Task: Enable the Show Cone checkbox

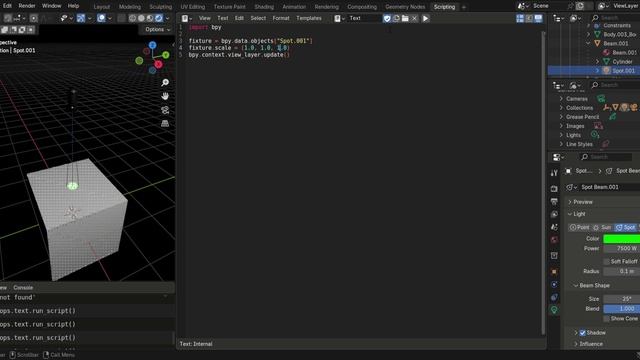Action: [607, 319]
